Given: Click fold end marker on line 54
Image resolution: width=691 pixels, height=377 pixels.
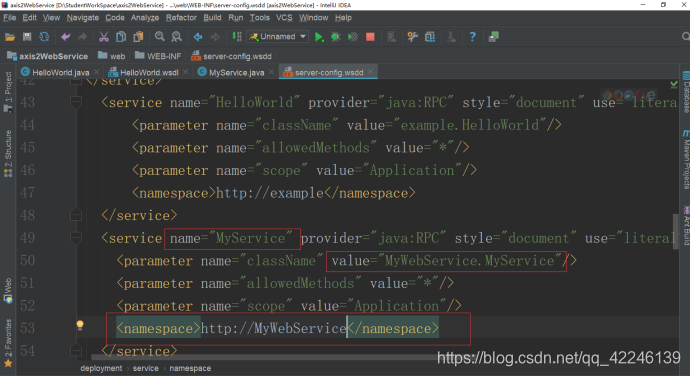Looking at the screenshot, I should (76, 350).
